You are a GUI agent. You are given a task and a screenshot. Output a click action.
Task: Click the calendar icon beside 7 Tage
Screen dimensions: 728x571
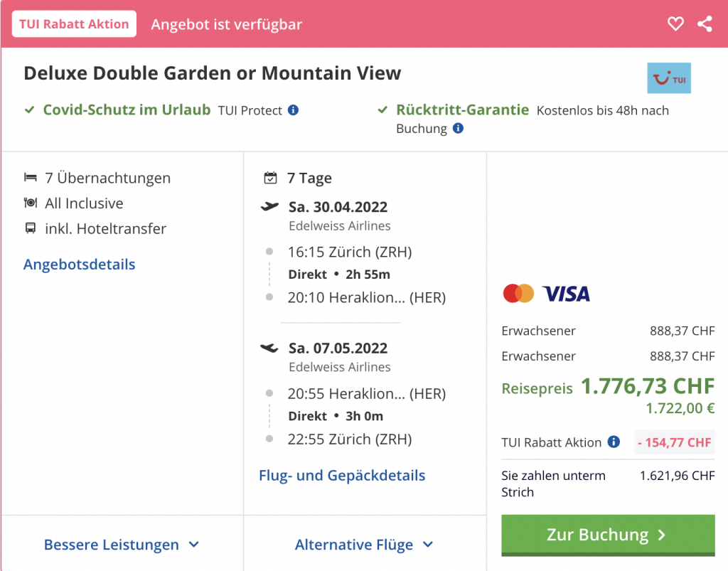[270, 178]
